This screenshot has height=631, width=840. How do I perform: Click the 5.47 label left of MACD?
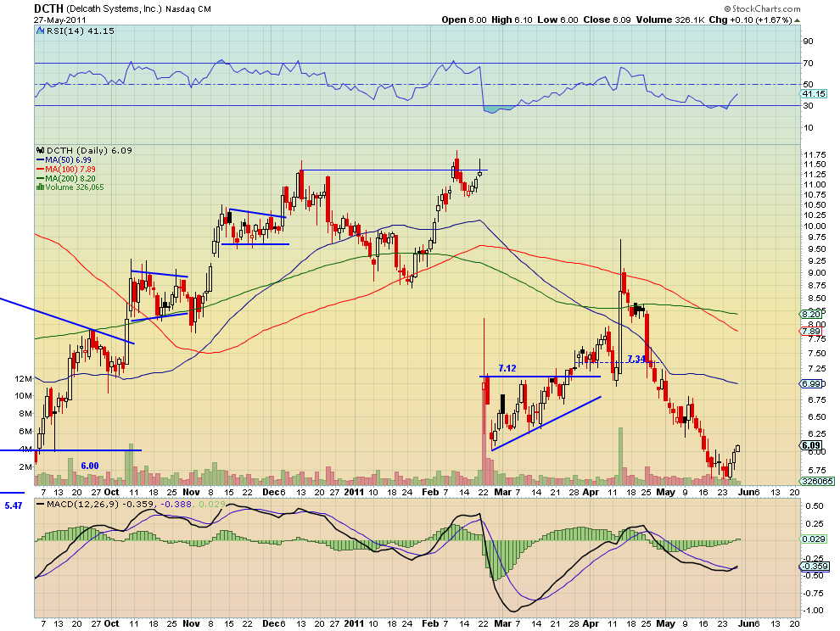pyautogui.click(x=14, y=505)
